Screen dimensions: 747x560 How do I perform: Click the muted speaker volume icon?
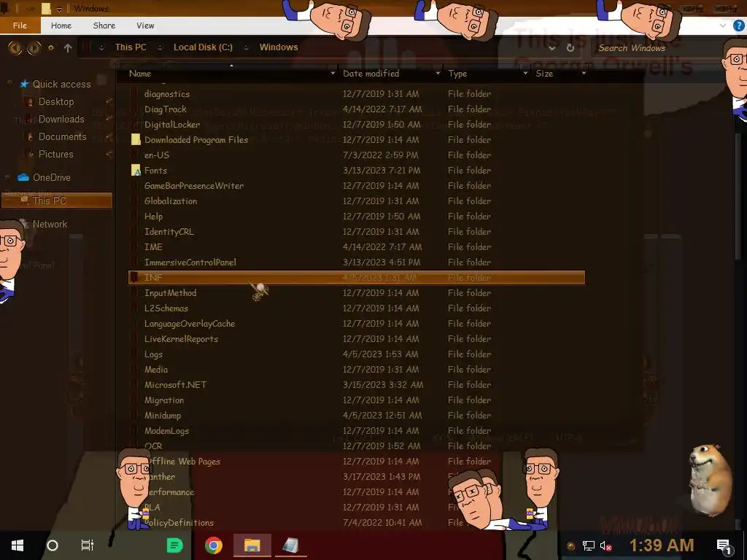pyautogui.click(x=605, y=545)
